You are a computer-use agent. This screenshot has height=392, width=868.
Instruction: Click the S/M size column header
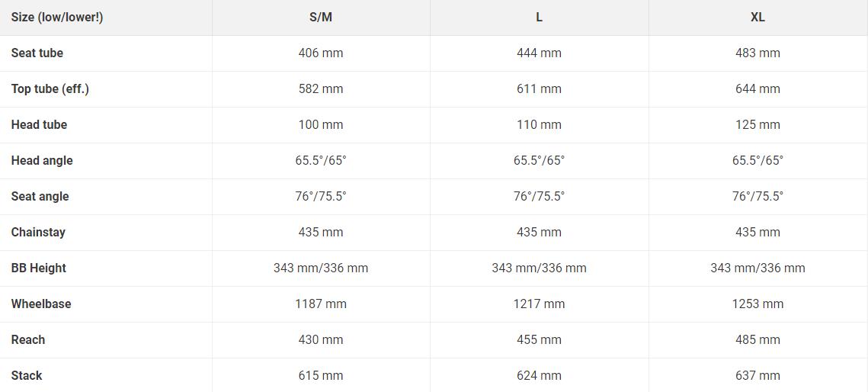pos(321,18)
